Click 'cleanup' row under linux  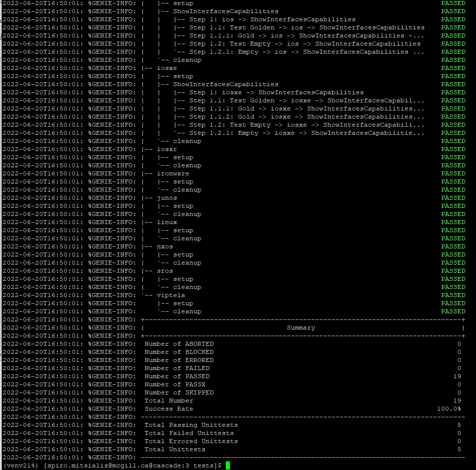(x=187, y=238)
